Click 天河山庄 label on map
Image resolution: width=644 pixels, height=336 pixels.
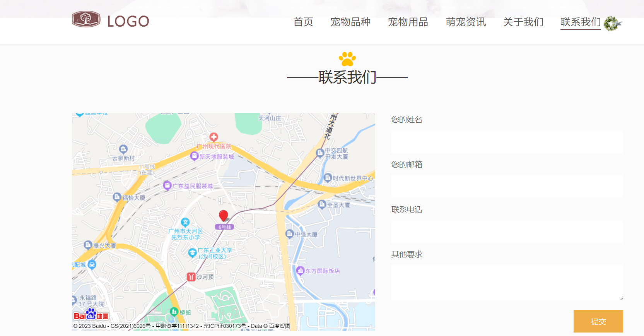coord(270,118)
